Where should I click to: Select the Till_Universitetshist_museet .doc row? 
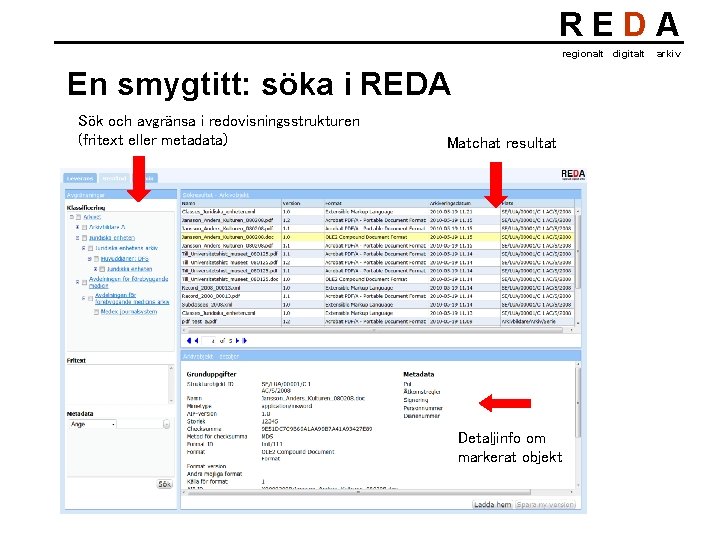click(x=377, y=279)
